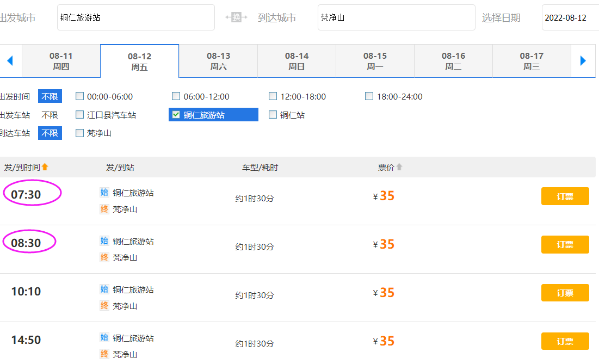
Task: Enable the 00:00-06:00 departure time checkbox
Action: click(80, 96)
